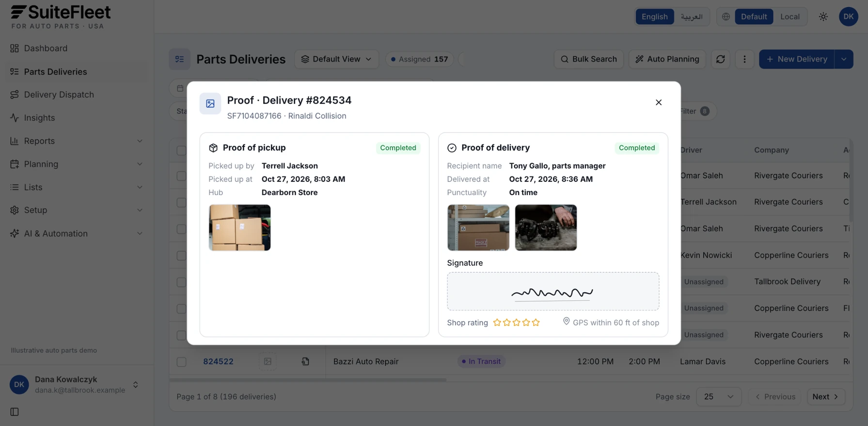The height and width of the screenshot is (426, 868).
Task: Click the first star in Shop rating
Action: pyautogui.click(x=497, y=323)
